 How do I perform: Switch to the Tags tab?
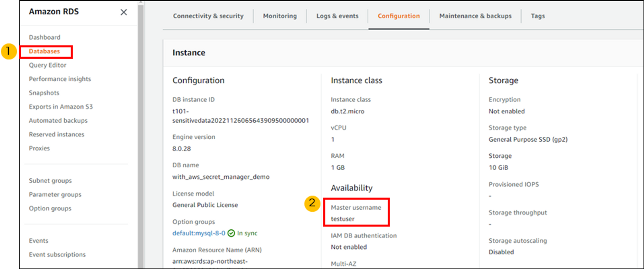coord(538,16)
